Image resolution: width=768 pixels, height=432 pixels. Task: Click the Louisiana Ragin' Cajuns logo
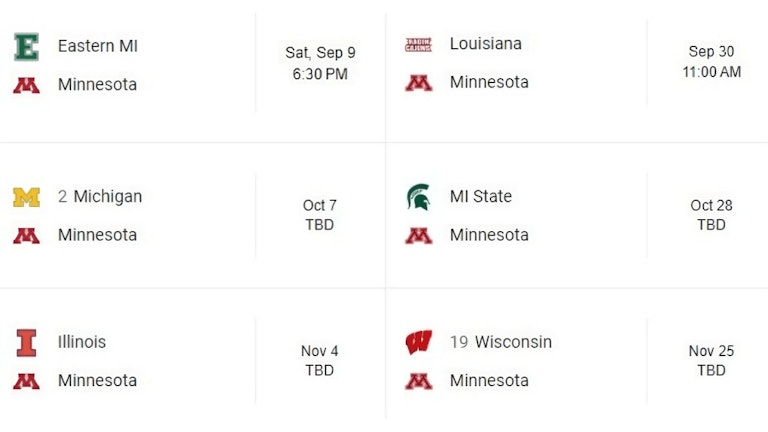(x=418, y=45)
